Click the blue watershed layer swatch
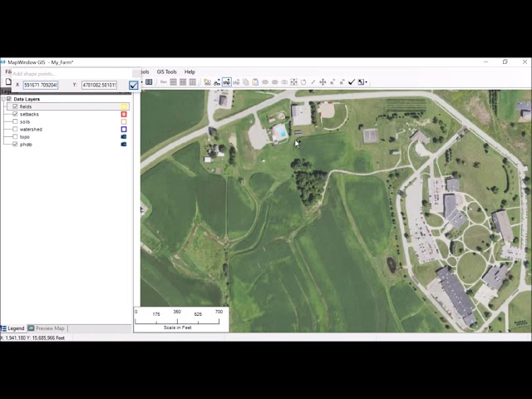532x399 pixels. (124, 130)
